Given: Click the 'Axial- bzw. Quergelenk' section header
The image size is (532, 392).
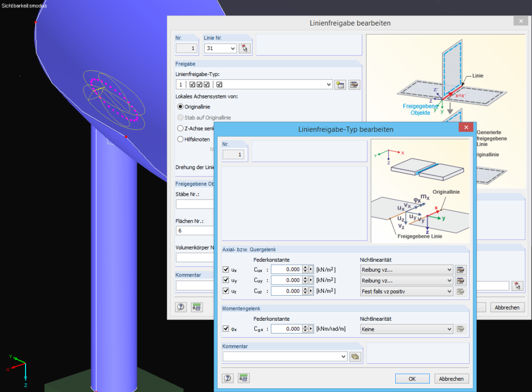Looking at the screenshot, I should 249,249.
